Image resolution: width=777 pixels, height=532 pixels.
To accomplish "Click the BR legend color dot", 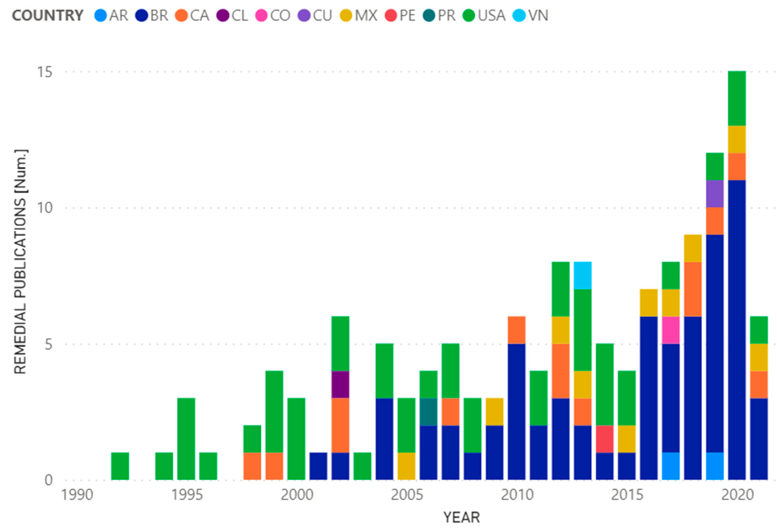I will click(x=141, y=15).
